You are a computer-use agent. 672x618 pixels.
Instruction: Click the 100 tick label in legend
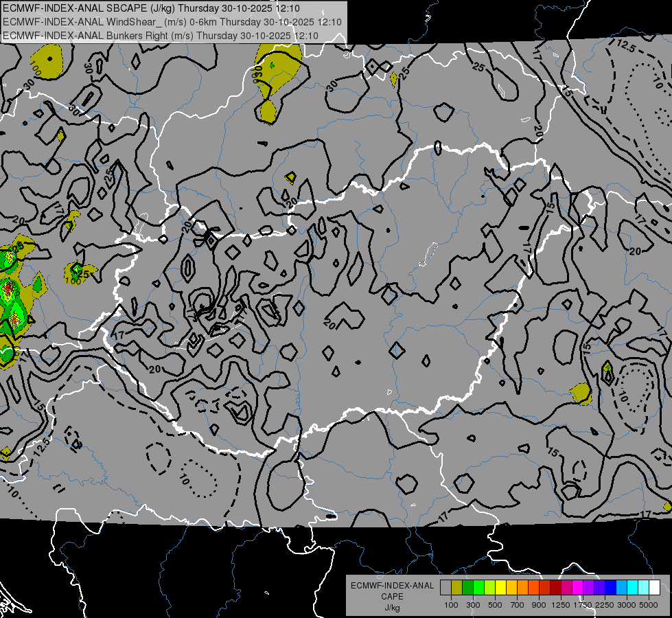pos(451,605)
